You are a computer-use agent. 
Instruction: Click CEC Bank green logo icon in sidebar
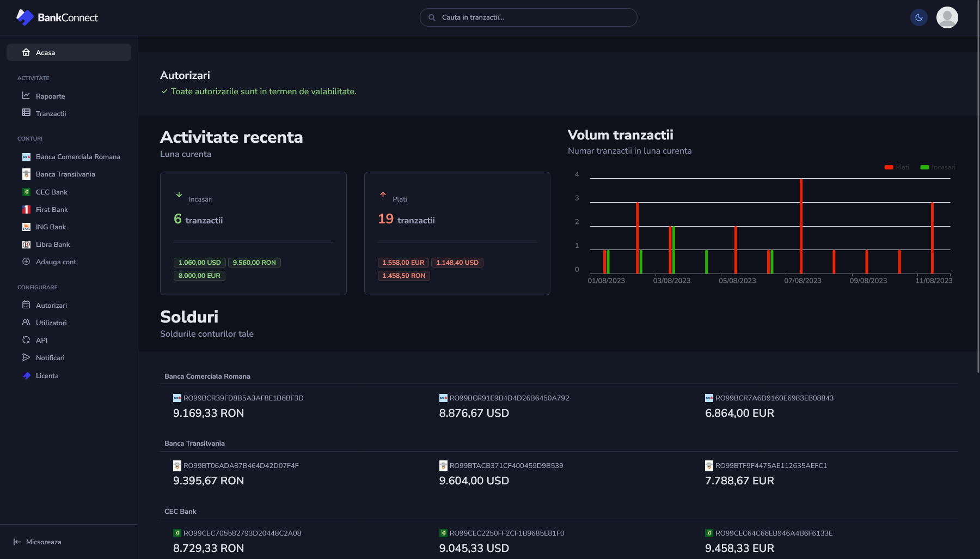point(26,192)
